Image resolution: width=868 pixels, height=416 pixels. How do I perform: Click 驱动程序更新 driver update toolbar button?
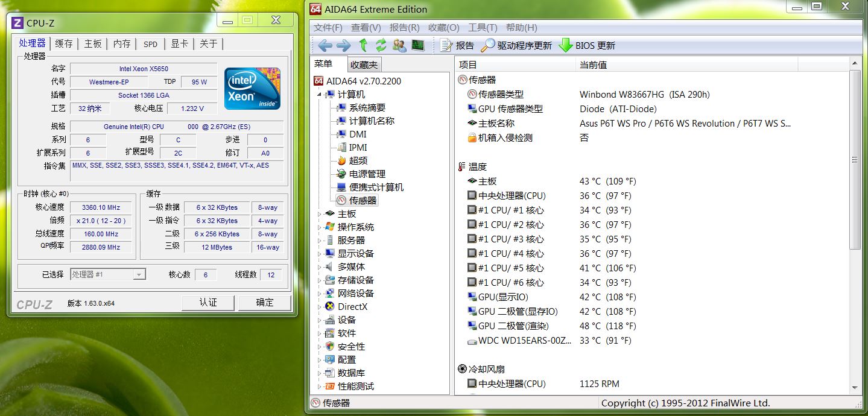(x=516, y=45)
